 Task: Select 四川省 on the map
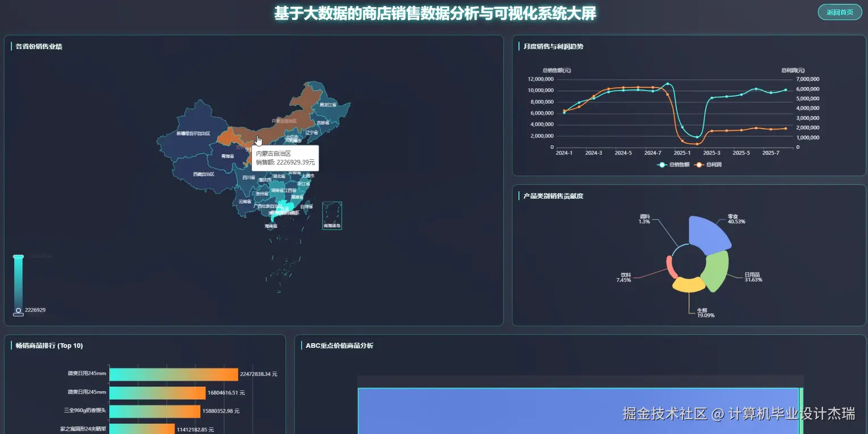click(248, 177)
